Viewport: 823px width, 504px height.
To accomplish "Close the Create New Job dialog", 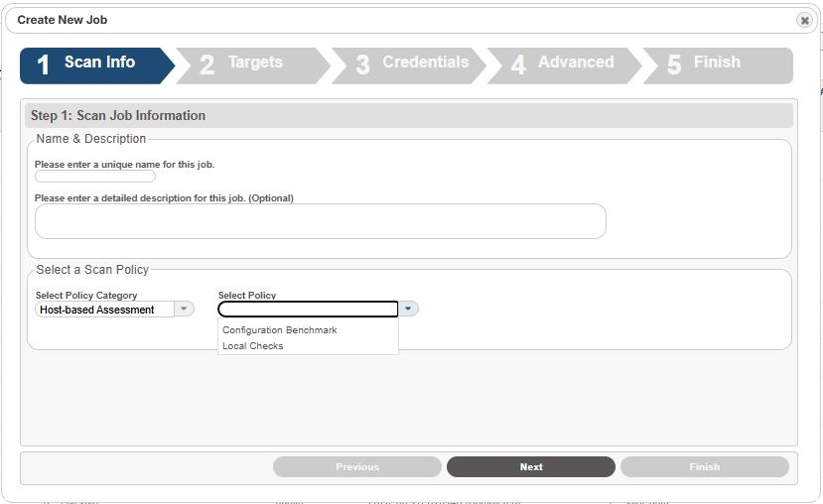I will (x=804, y=21).
